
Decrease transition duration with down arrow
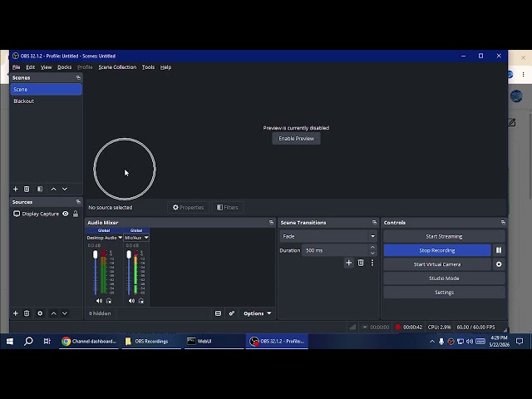[372, 254]
